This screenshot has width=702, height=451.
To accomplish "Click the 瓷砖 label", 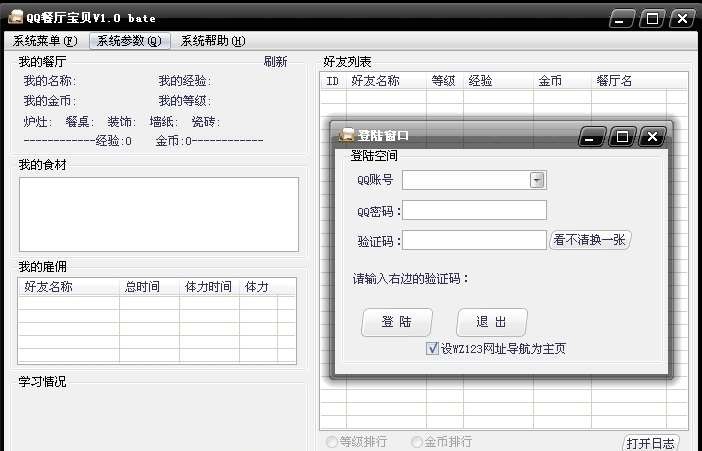I will coord(205,122).
